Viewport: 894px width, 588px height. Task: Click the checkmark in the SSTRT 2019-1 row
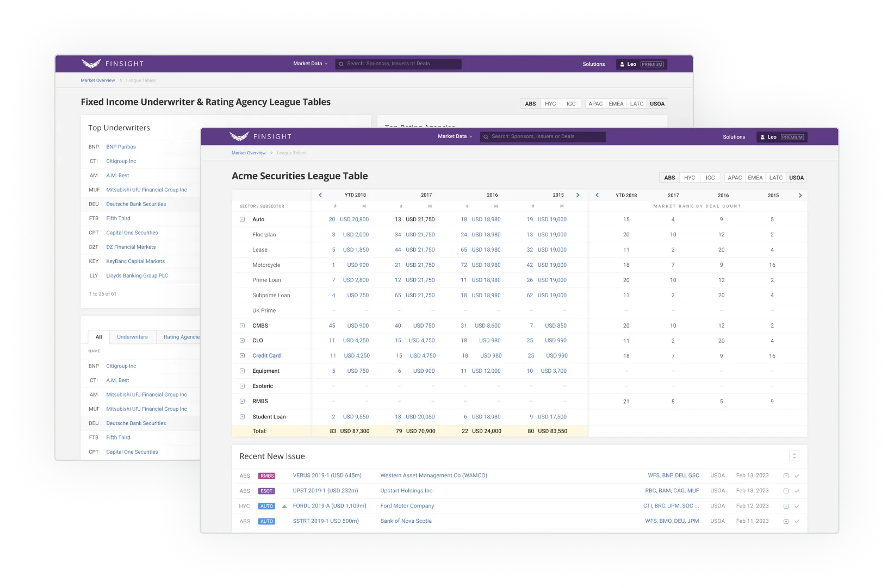[797, 521]
